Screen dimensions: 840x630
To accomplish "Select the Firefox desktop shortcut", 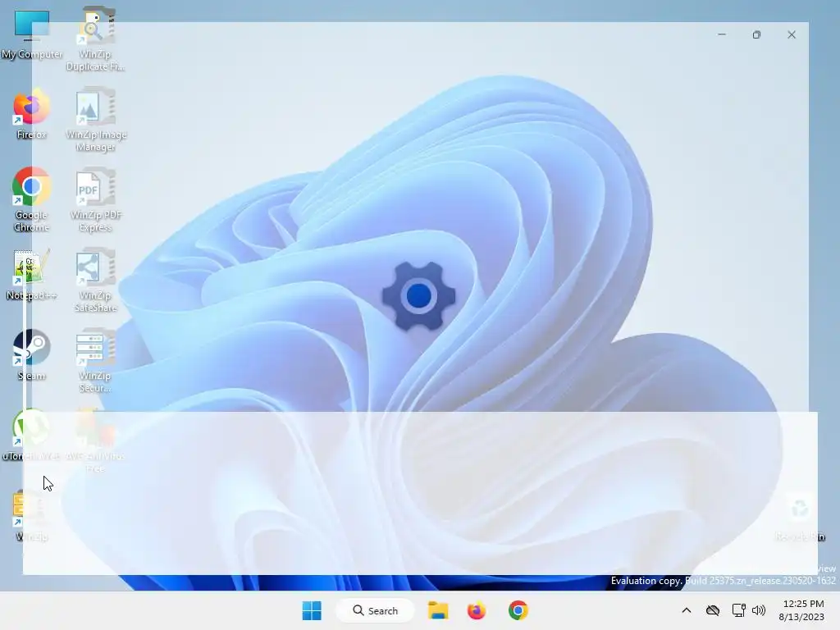I will 32,114.
